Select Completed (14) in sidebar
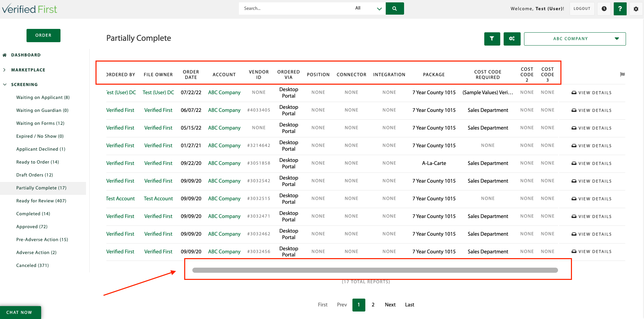 (x=33, y=214)
